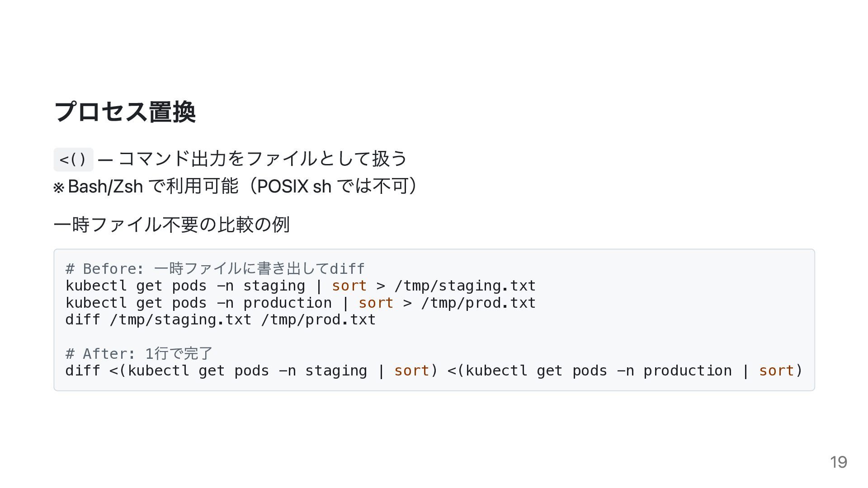Click the '# After:' comment line
This screenshot has height=488, width=868.
[x=139, y=354]
